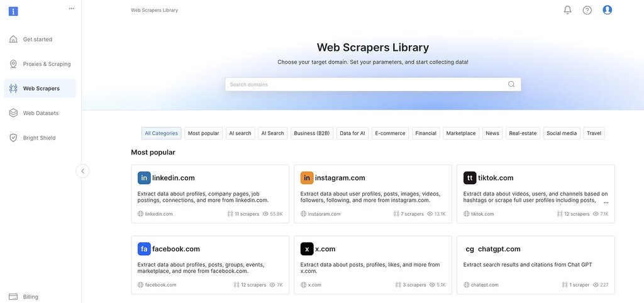Open the facebook.com card title
The width and height of the screenshot is (644, 303).
pyautogui.click(x=176, y=249)
